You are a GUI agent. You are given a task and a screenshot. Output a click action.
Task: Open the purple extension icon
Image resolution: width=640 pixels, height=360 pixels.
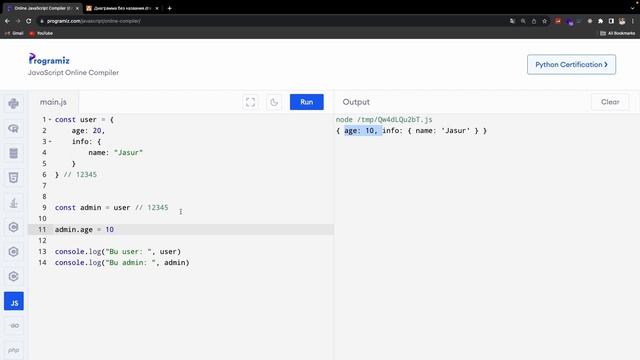(x=569, y=21)
